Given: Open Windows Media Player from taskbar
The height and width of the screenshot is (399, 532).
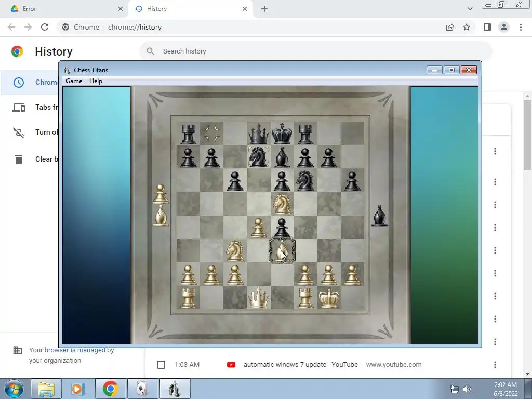Looking at the screenshot, I should click(78, 389).
